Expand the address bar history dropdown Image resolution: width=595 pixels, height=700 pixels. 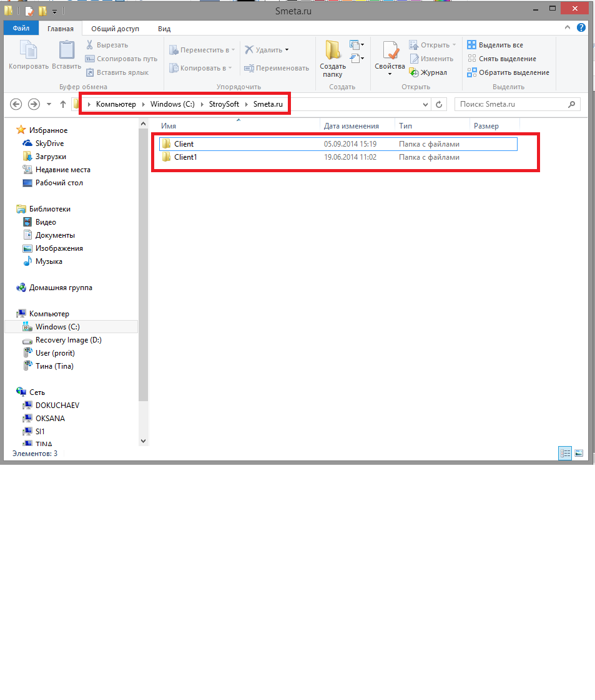[426, 104]
